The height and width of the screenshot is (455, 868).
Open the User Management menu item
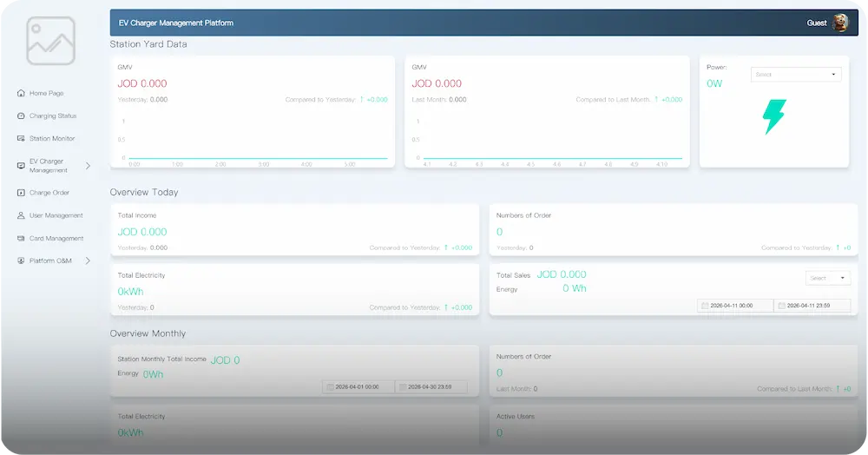(50, 215)
